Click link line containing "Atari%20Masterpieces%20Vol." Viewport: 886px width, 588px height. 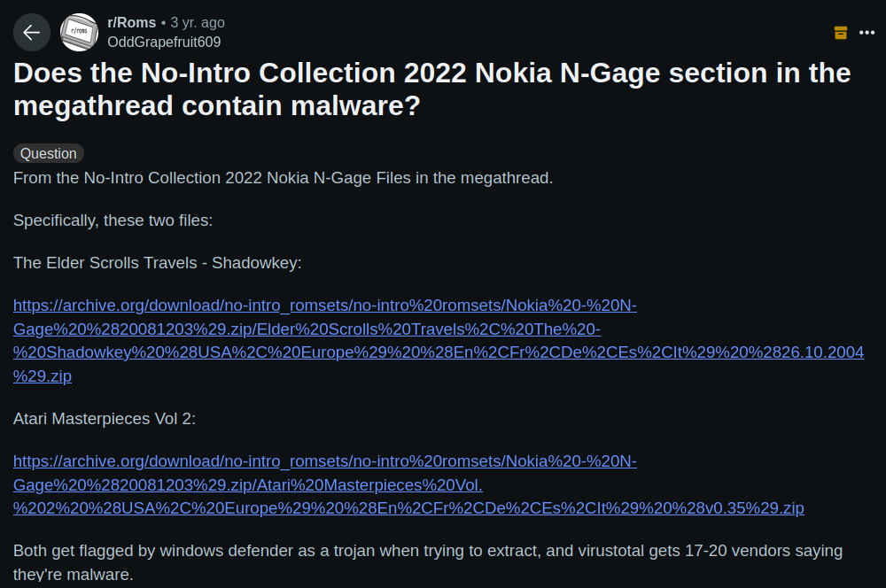point(248,485)
